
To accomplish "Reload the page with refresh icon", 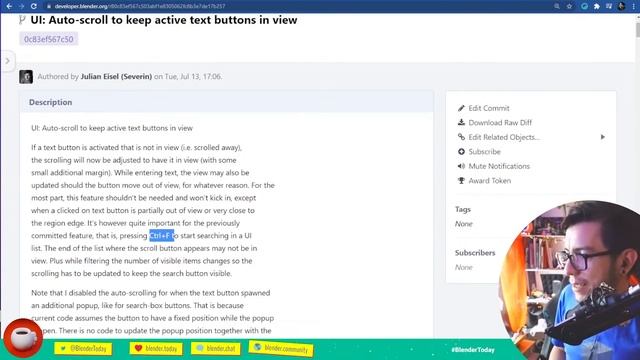I will [34, 6].
